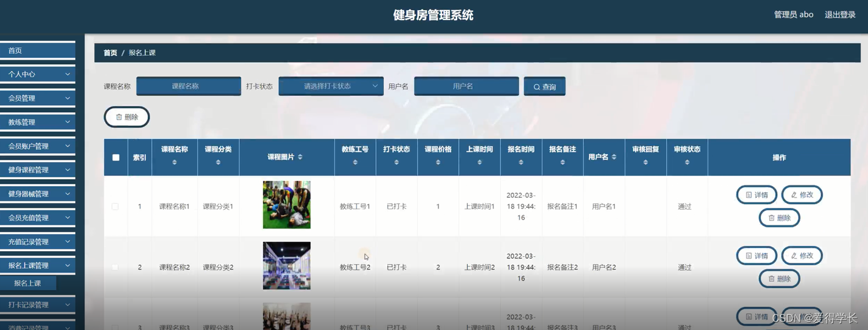The image size is (868, 330).
Task: Focus the 课程名称 search input
Action: pyautogui.click(x=189, y=86)
